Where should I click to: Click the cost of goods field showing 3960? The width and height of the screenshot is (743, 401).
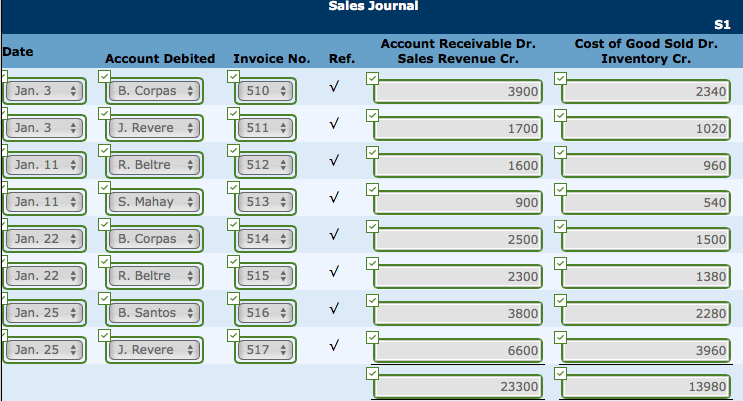pos(645,350)
